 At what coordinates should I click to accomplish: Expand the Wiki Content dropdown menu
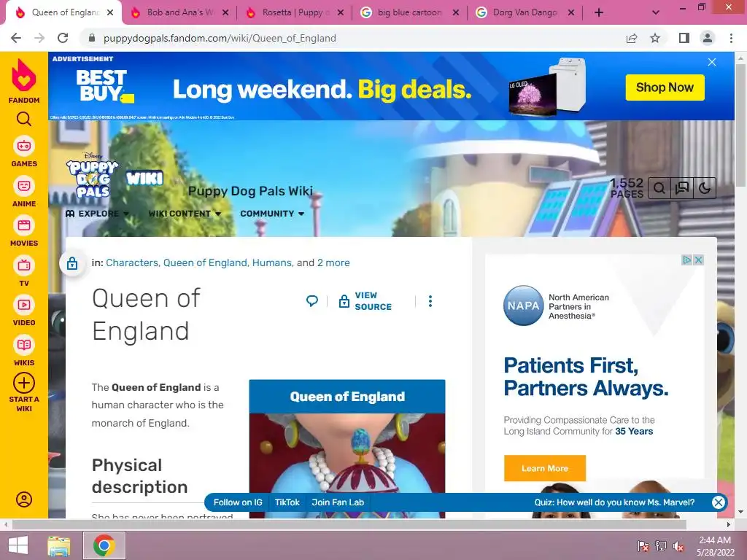185,214
